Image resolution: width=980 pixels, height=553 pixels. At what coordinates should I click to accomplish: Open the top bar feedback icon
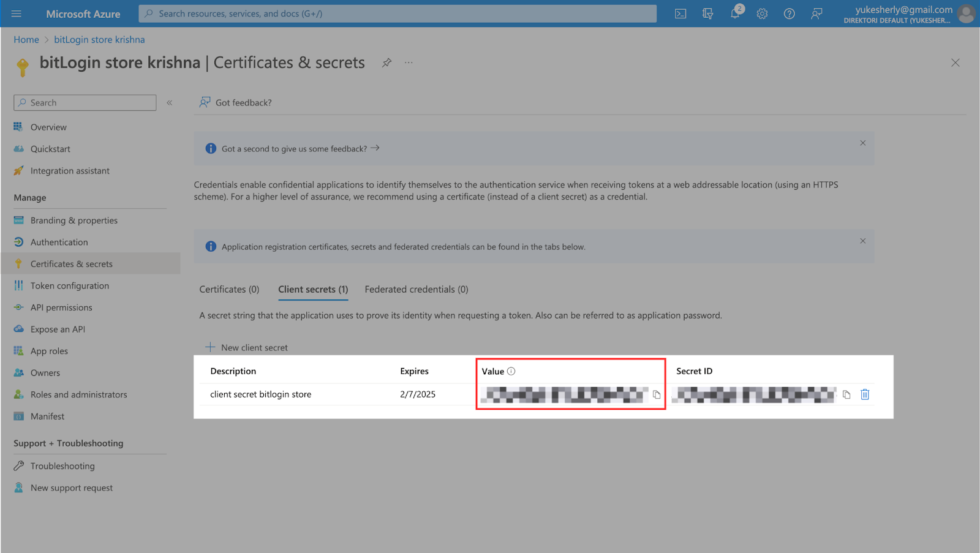click(816, 13)
